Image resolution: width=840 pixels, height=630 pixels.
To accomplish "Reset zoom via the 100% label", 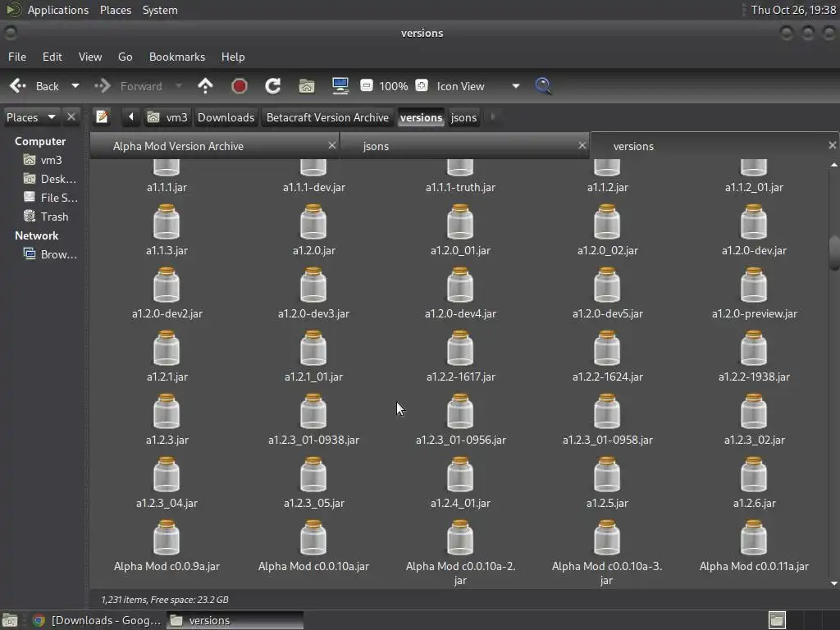I will [x=394, y=86].
